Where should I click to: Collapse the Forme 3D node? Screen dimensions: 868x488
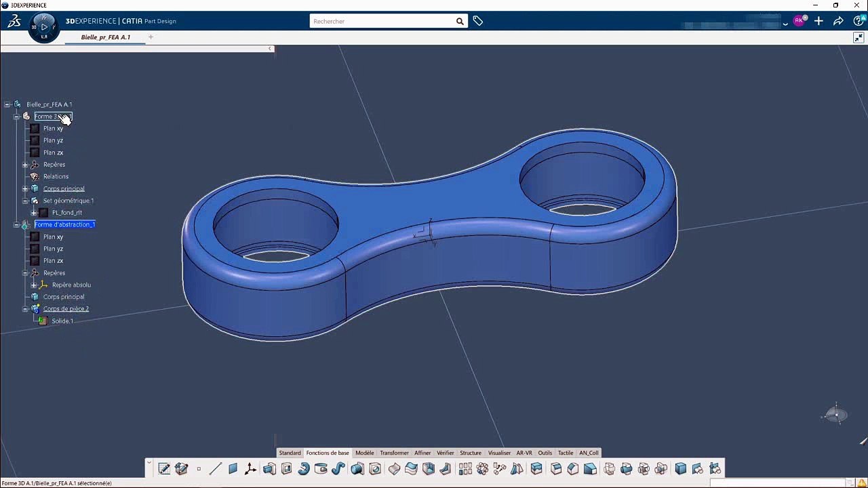tap(16, 117)
